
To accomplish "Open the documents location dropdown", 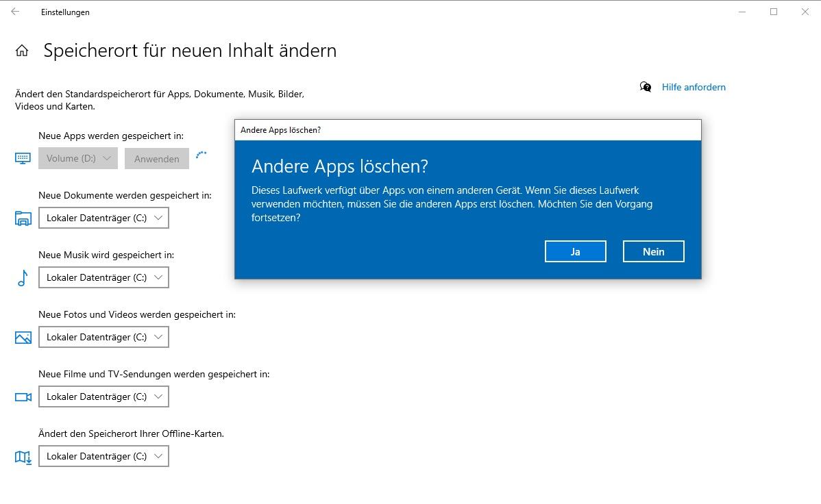I will (103, 218).
